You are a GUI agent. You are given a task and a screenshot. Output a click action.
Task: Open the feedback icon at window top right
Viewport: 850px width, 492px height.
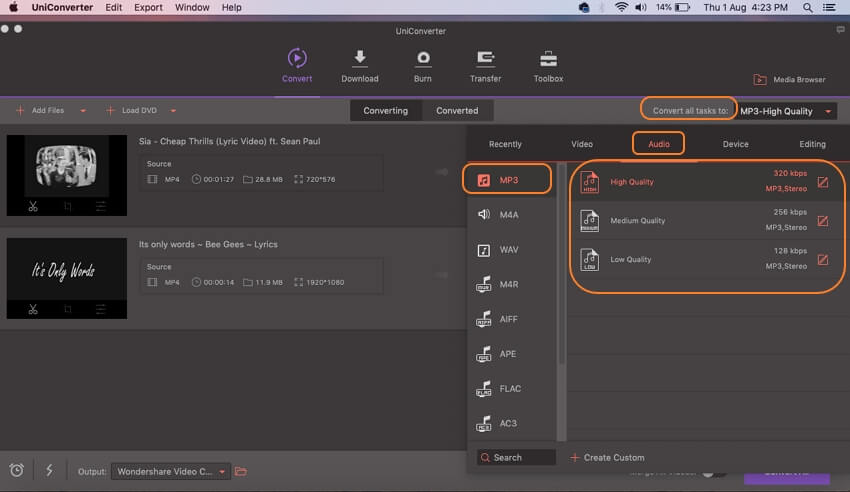[x=840, y=30]
